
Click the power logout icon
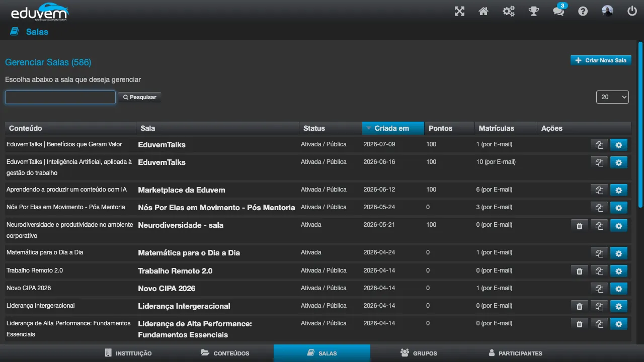coord(632,11)
